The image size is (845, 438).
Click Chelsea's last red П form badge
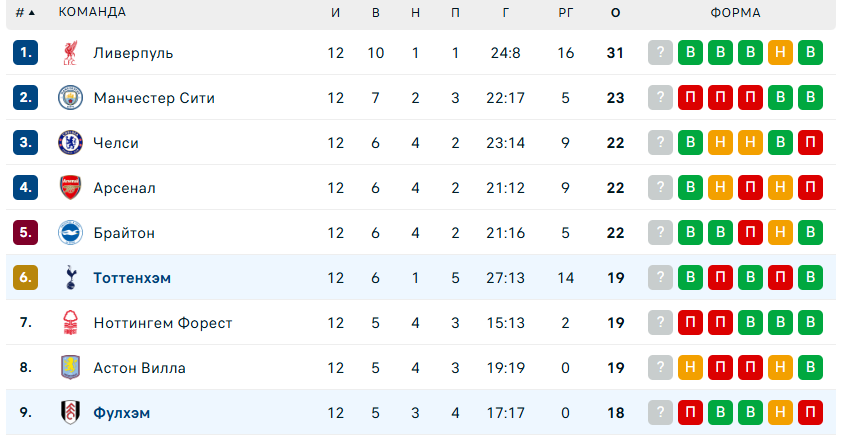click(x=812, y=143)
